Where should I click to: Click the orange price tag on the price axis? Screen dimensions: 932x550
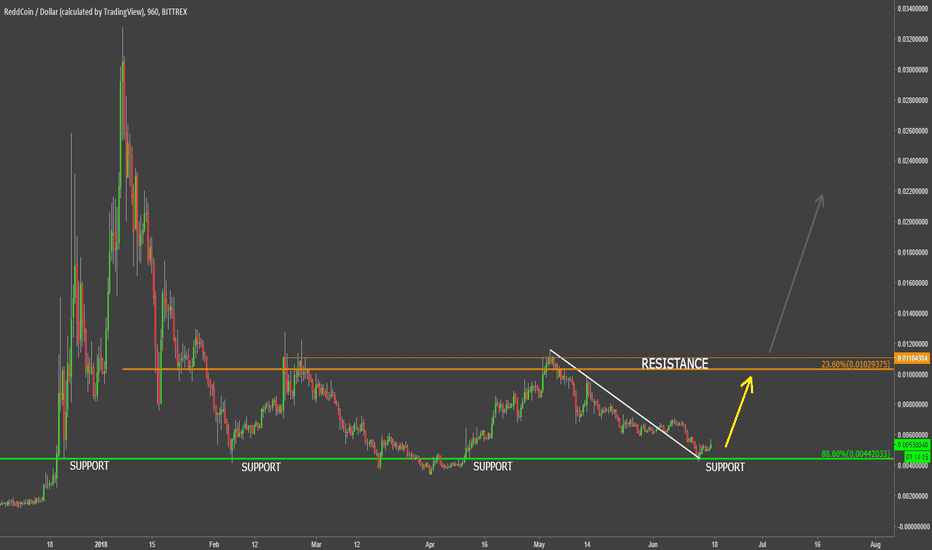coord(912,359)
